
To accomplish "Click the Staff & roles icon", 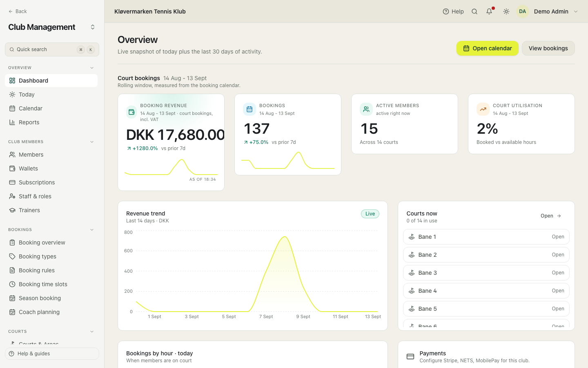I will click(12, 196).
